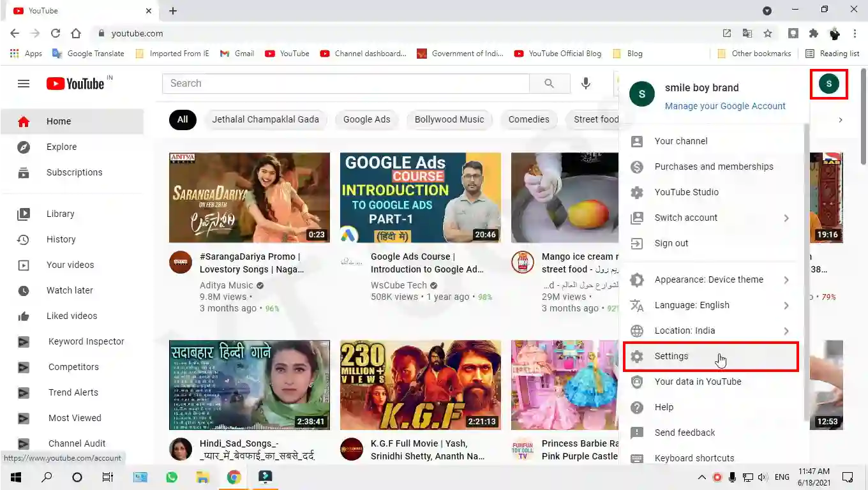Viewport: 868px width, 490px height.
Task: Bookmark page with star icon
Action: tap(768, 33)
